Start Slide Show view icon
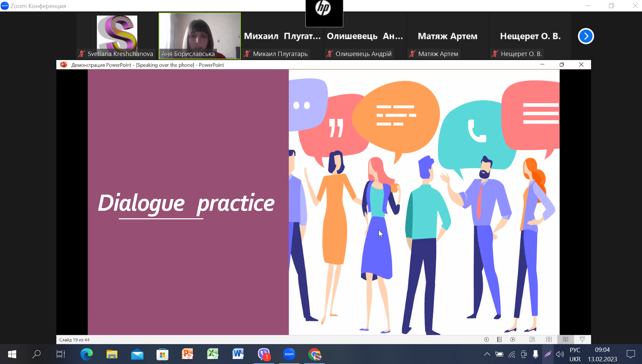The width and height of the screenshot is (642, 364). (582, 340)
